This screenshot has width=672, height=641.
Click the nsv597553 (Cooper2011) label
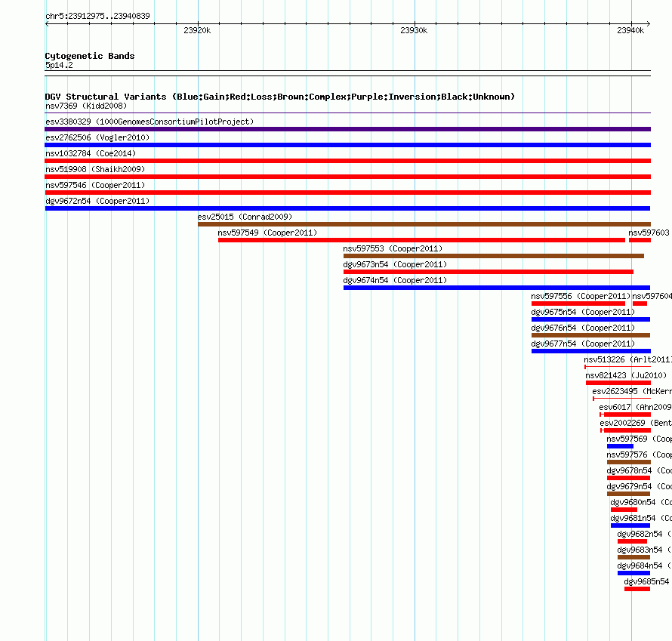[393, 248]
